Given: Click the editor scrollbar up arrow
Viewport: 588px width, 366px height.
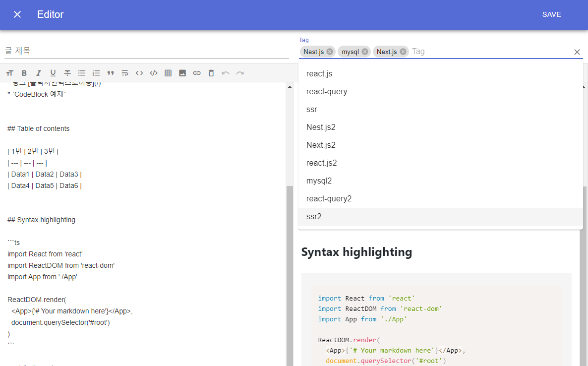Looking at the screenshot, I should (x=290, y=87).
